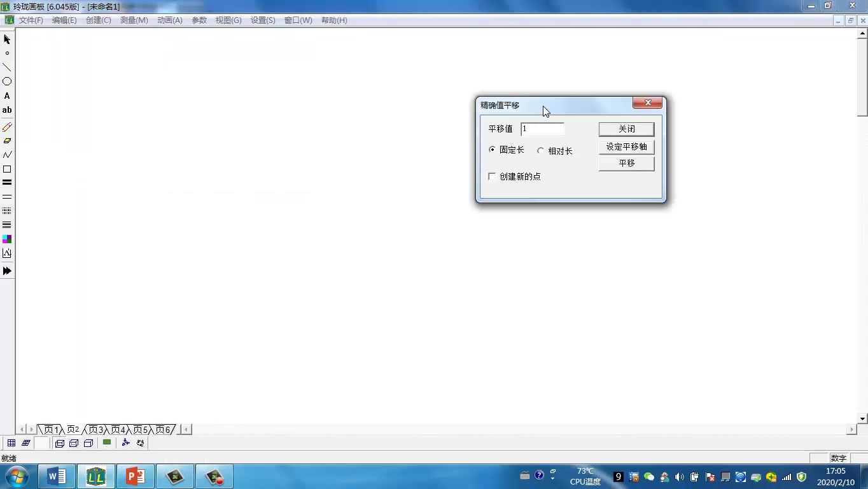Image resolution: width=868 pixels, height=489 pixels.
Task: Choose the dotted line style icon
Action: [7, 211]
